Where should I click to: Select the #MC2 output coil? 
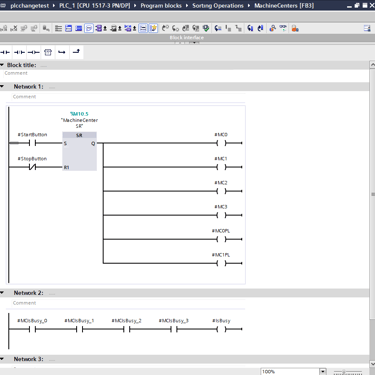coord(221,191)
